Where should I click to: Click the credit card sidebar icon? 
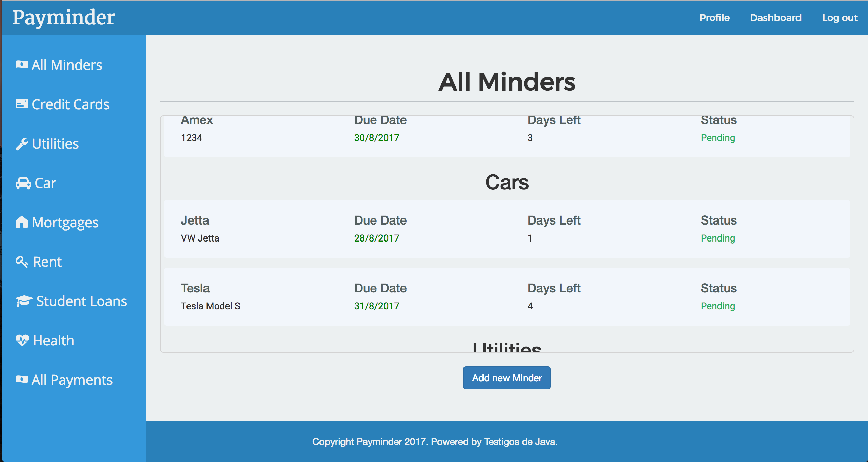[22, 104]
